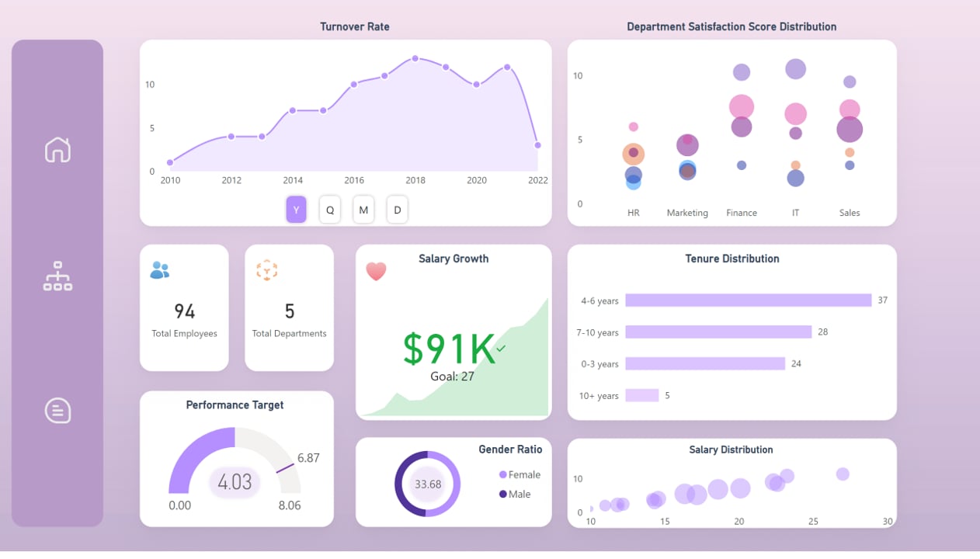Click the 10+ years tenure bar

(x=642, y=395)
